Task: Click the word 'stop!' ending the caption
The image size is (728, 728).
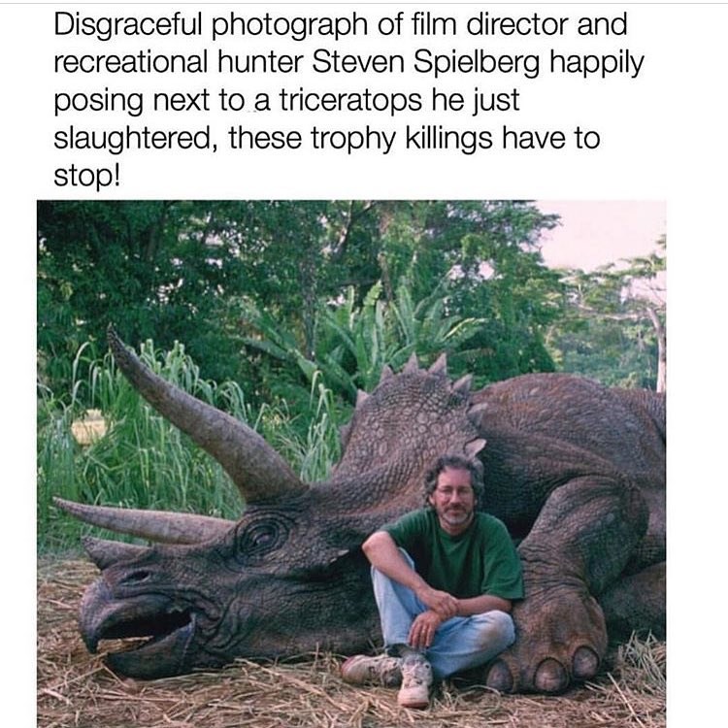Action: point(86,177)
